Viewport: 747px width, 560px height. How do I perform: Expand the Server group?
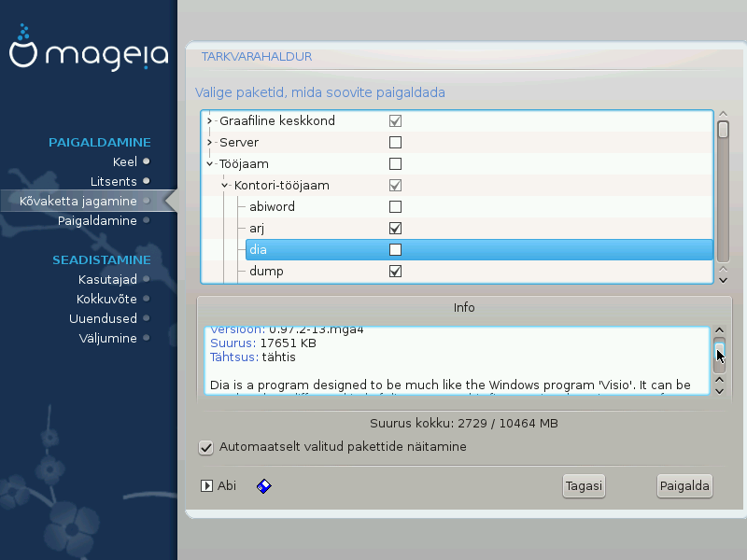click(x=210, y=143)
